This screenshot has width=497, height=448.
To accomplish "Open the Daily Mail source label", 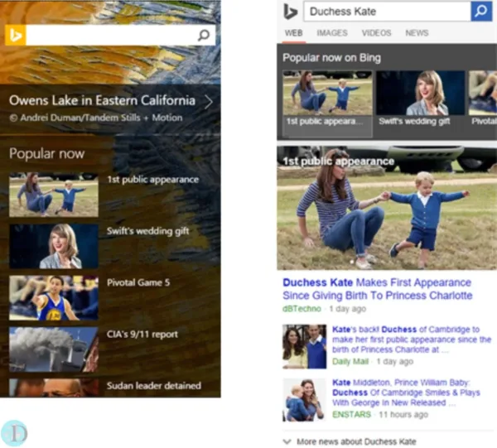I will (x=350, y=362).
